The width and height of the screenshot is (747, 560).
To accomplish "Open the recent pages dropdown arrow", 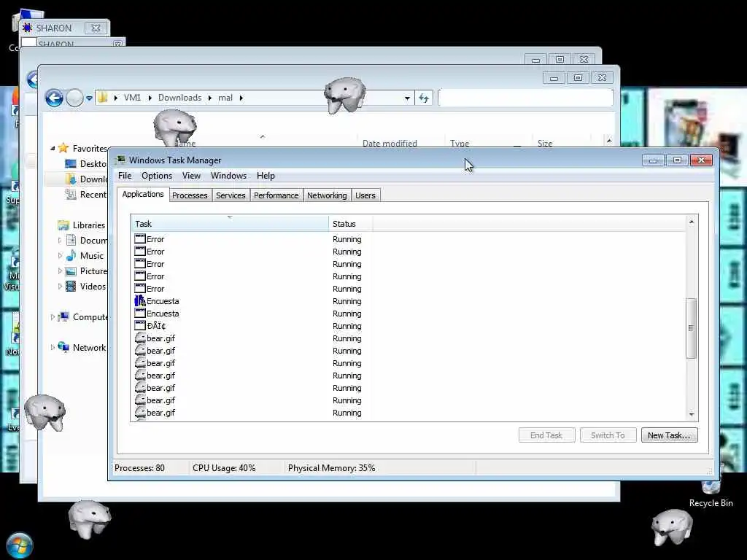I will pos(89,98).
